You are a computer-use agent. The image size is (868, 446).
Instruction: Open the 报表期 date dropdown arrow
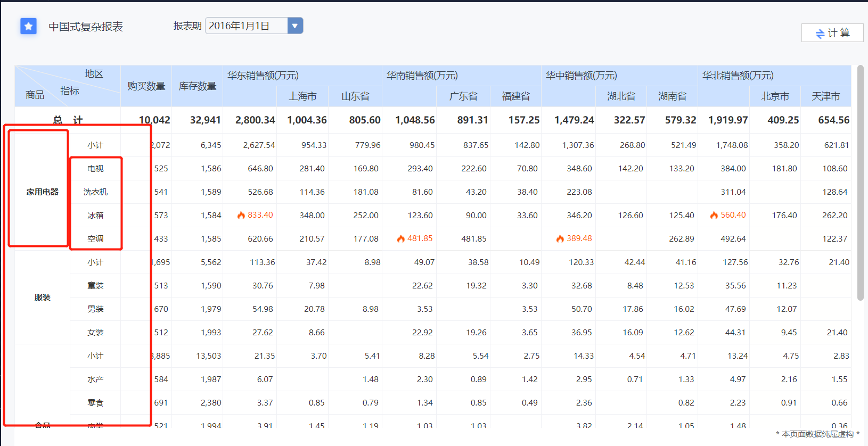(295, 26)
